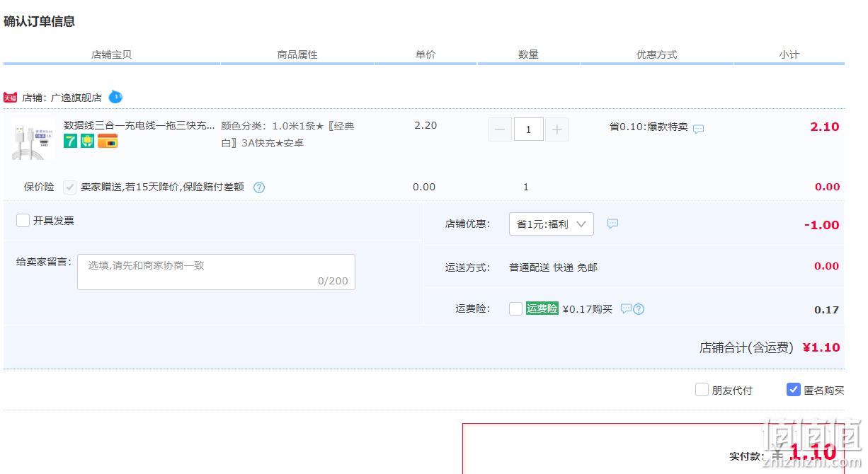The image size is (868, 474).
Task: Click the quantity input field
Action: tap(528, 129)
